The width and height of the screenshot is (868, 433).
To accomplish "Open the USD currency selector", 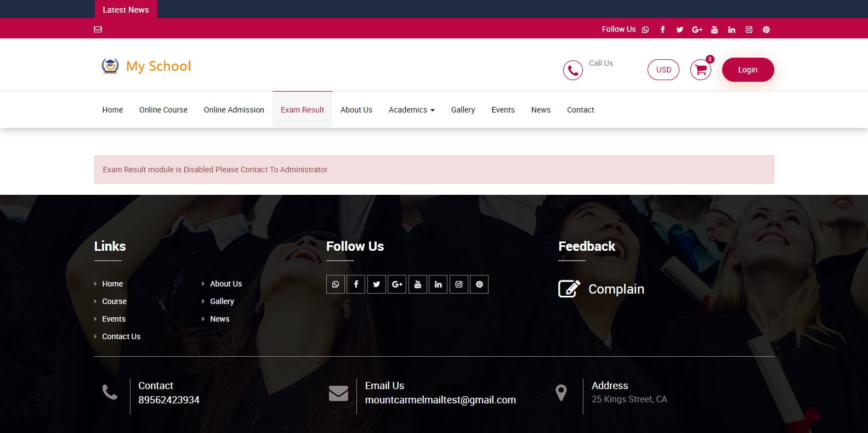I will pyautogui.click(x=663, y=70).
